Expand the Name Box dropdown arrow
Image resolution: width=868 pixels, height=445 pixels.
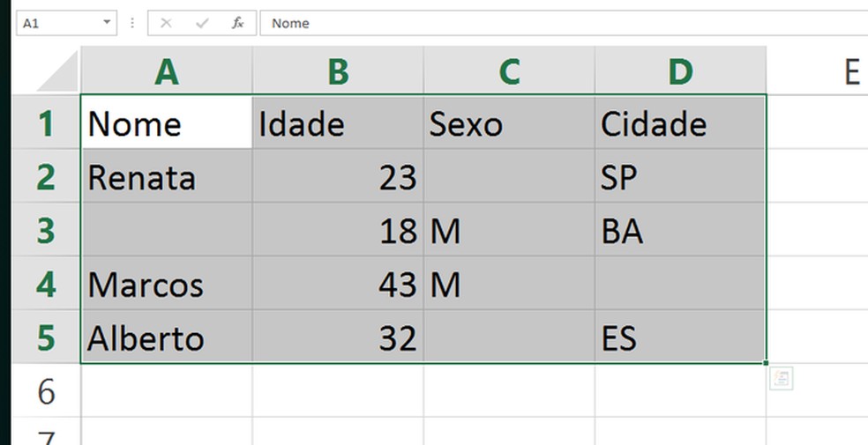pos(107,24)
